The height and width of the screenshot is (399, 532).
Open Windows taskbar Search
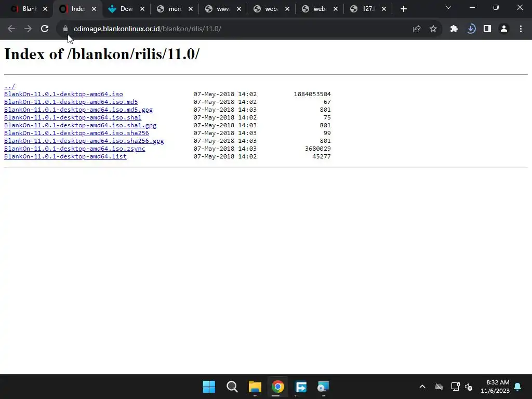(232, 387)
